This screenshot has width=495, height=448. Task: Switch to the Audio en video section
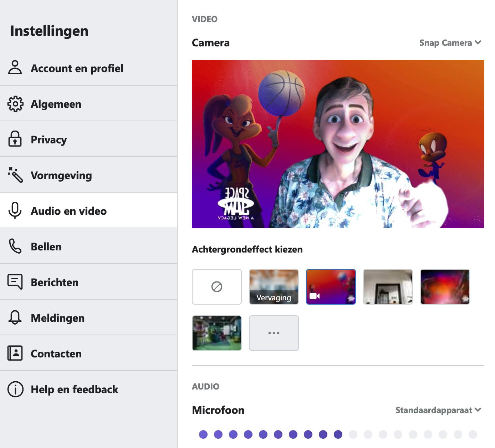(68, 211)
